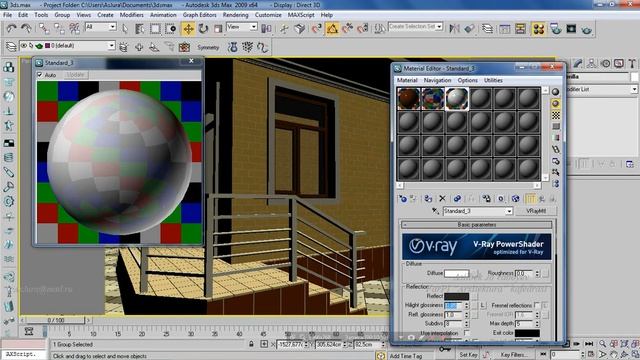The image size is (640, 360).
Task: Activate the Select and Rotate tool
Action: coord(203,29)
